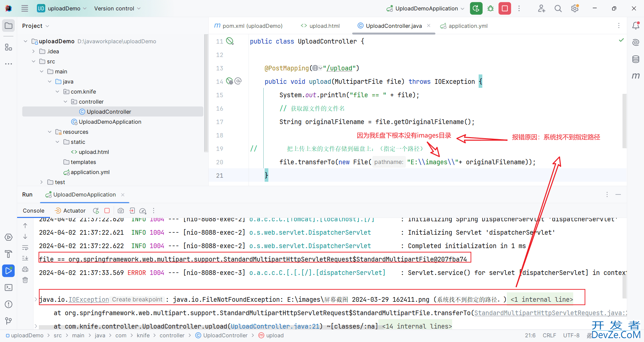Select the Console tab
This screenshot has width=644, height=342.
pos(34,211)
